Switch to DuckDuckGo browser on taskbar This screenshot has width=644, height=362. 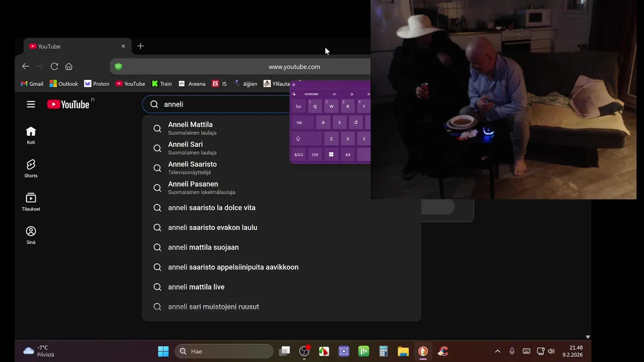(x=423, y=351)
